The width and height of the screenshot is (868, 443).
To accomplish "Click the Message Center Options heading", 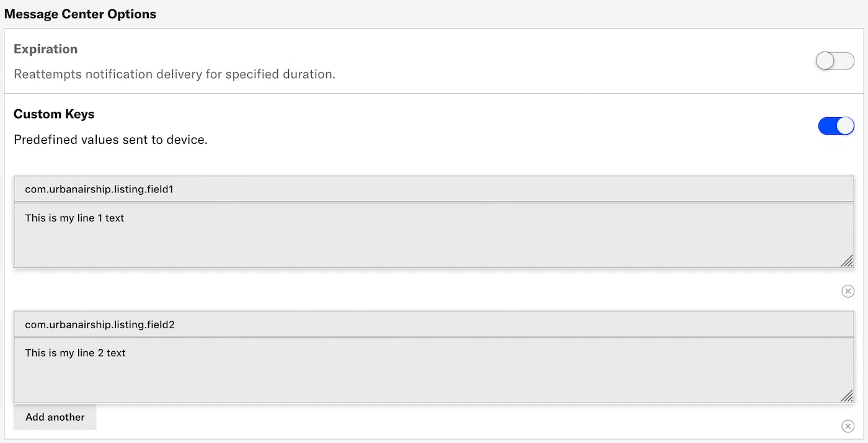I will tap(80, 13).
